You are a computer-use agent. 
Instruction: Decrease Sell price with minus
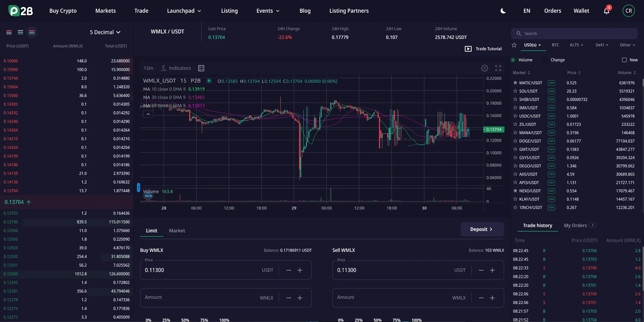pyautogui.click(x=481, y=270)
